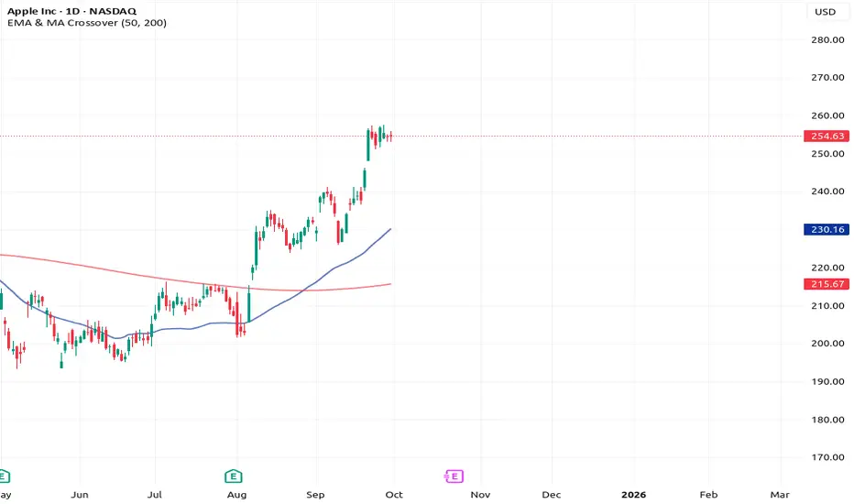
Task: Open the USD currency selector
Action: coord(825,12)
